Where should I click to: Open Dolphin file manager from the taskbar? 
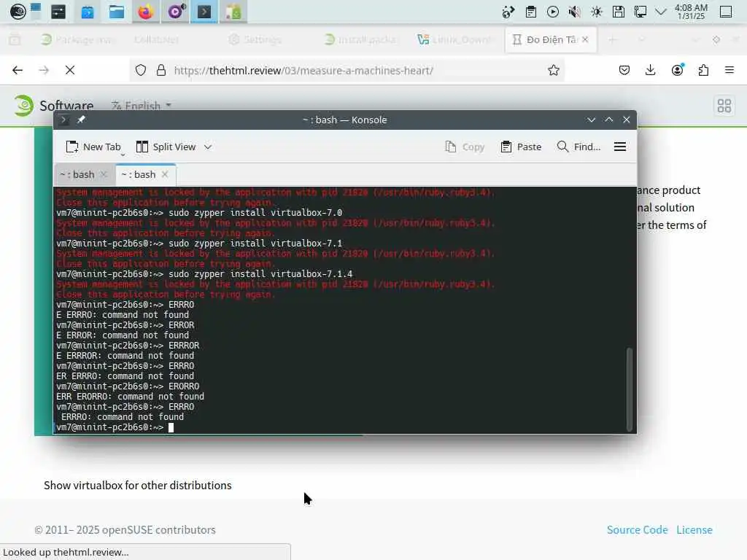pos(116,12)
